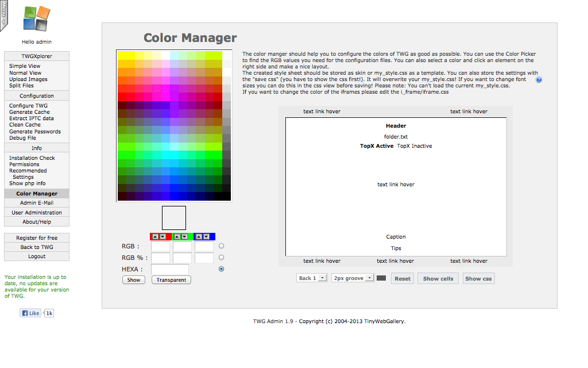
Task: Open the blue help question mark icon
Action: pos(539,80)
